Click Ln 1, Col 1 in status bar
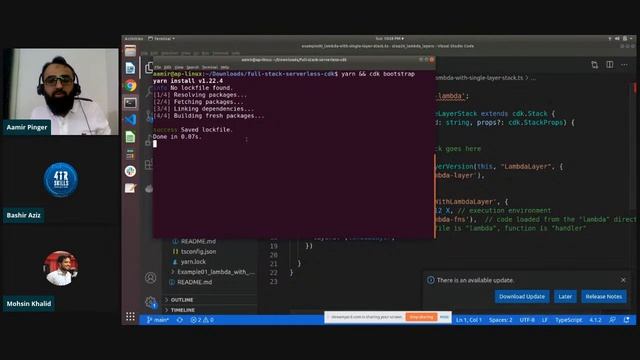 tap(469, 320)
